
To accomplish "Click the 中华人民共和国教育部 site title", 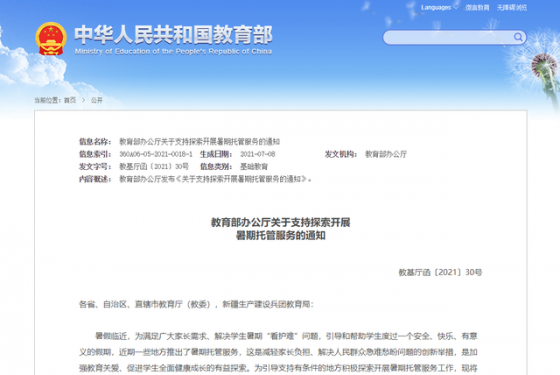I will [174, 35].
